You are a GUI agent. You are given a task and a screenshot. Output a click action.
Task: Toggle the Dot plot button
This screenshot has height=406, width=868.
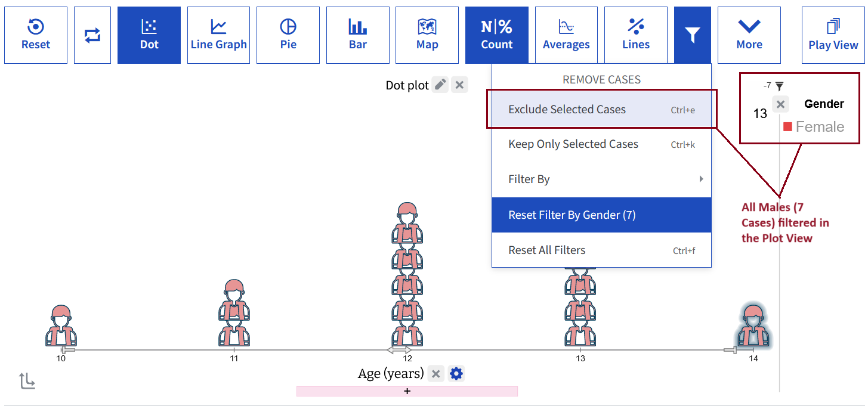[x=149, y=35]
